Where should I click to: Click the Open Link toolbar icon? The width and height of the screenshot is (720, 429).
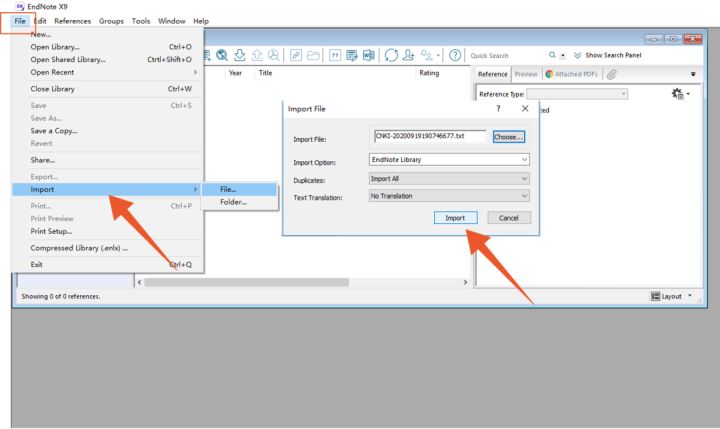tap(296, 55)
